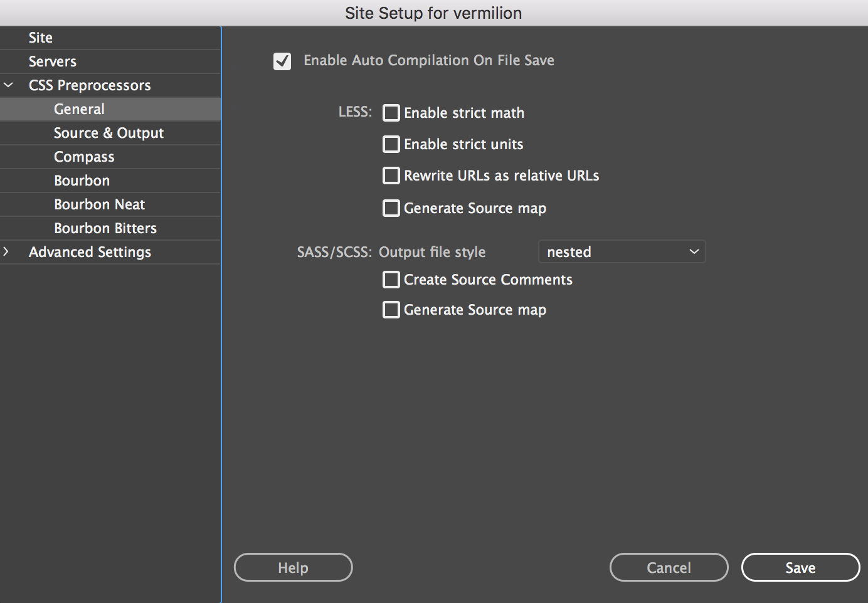The image size is (868, 603).
Task: Select the Bourbon settings page
Action: [82, 180]
